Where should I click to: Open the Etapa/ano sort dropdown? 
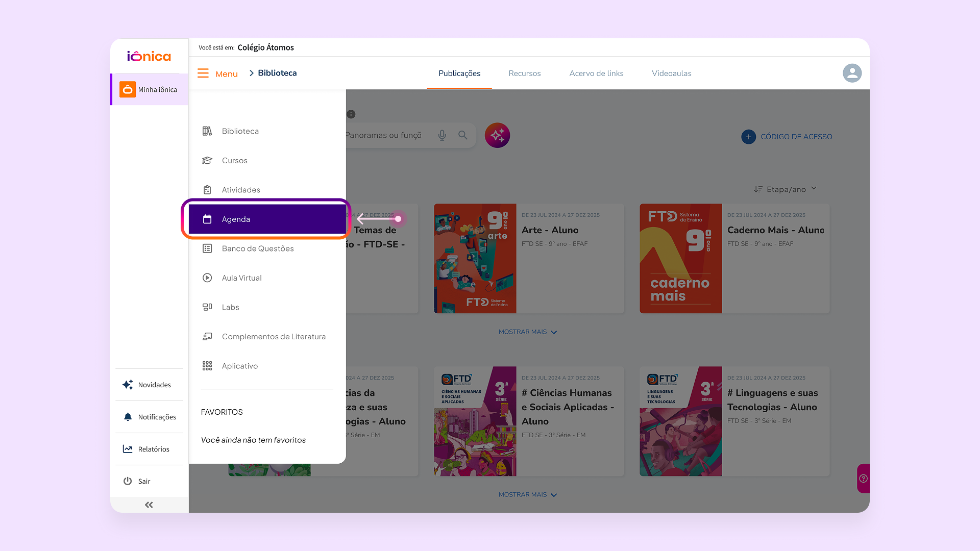[786, 189]
